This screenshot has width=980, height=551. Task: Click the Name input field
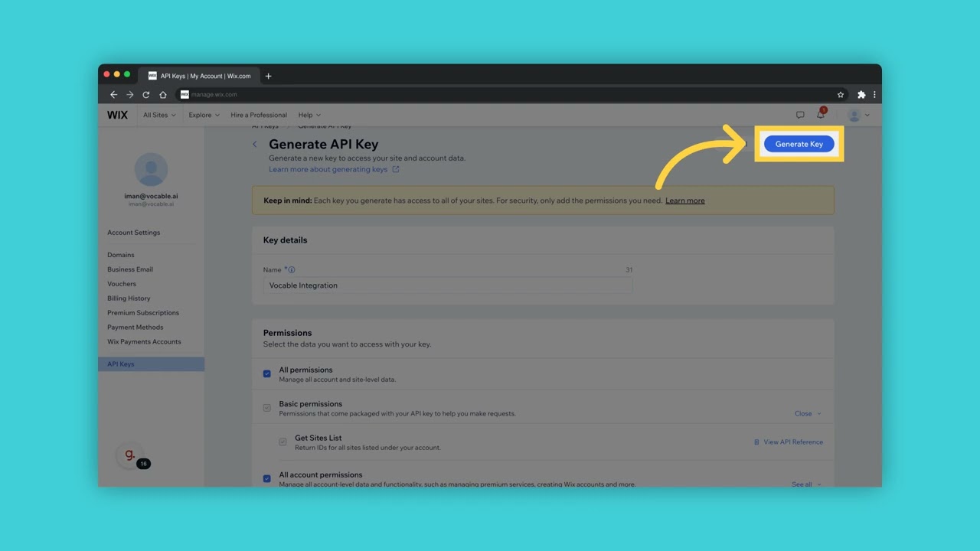(448, 285)
